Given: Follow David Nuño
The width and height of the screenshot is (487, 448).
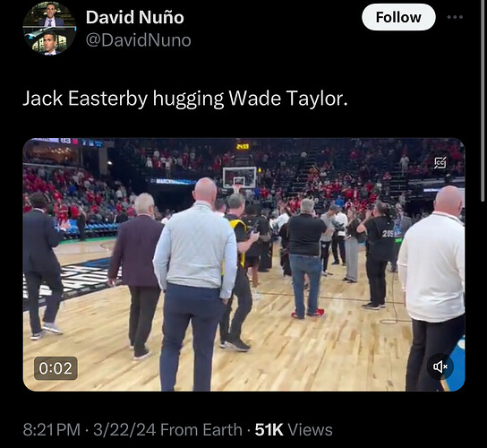Looking at the screenshot, I should [x=398, y=17].
